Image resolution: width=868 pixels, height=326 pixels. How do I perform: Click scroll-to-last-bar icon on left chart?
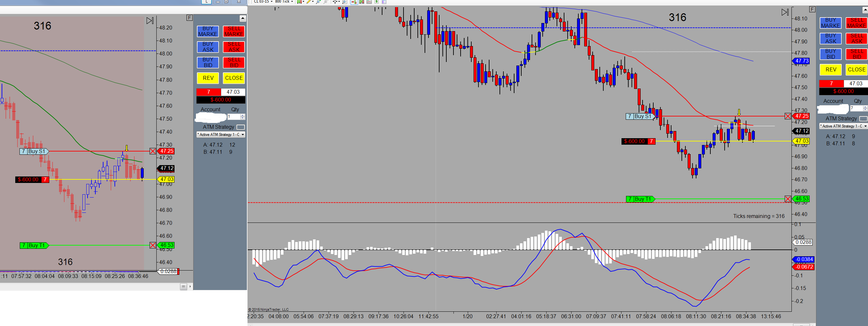[x=150, y=20]
